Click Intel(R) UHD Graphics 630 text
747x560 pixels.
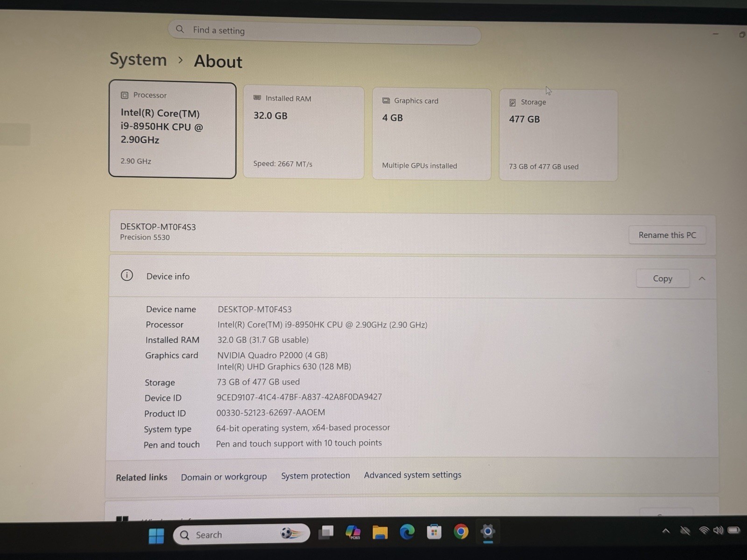[x=284, y=367]
